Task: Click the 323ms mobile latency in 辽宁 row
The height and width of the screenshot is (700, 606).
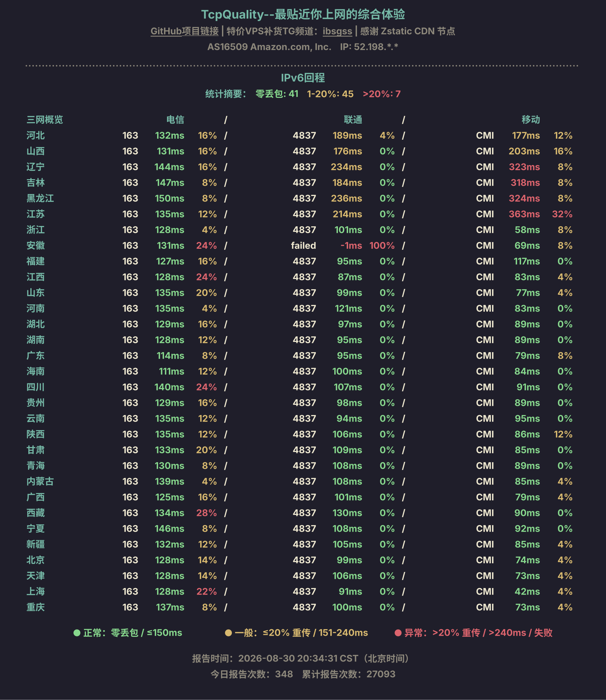Action: click(524, 167)
